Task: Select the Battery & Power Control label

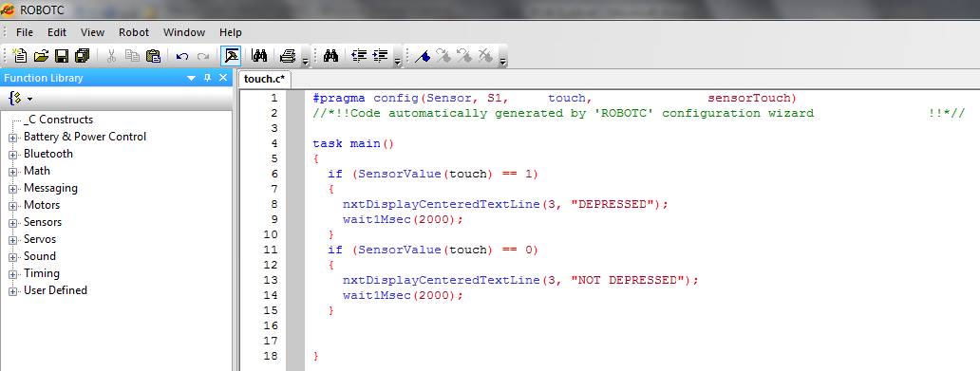Action: [x=85, y=137]
